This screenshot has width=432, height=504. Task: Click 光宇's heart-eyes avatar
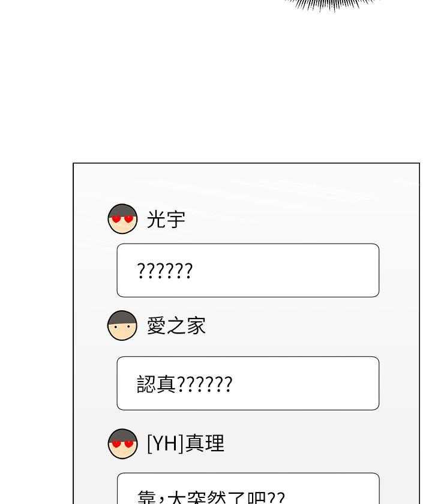(122, 218)
